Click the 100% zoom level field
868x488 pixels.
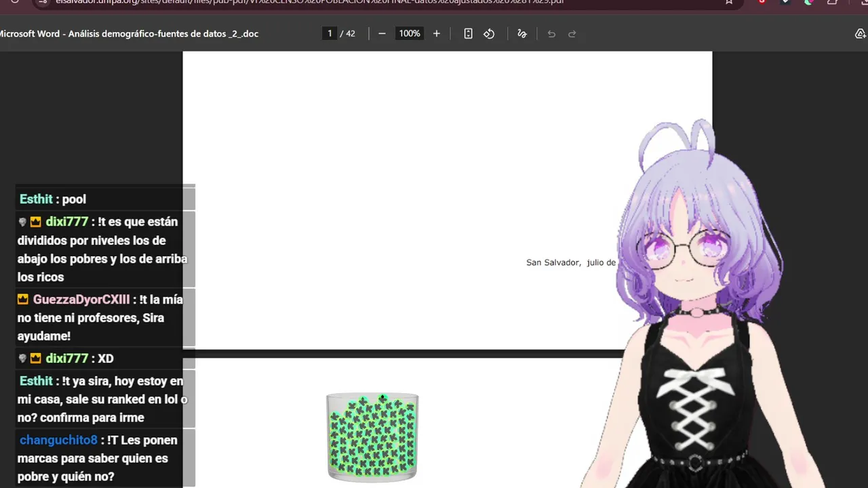410,33
